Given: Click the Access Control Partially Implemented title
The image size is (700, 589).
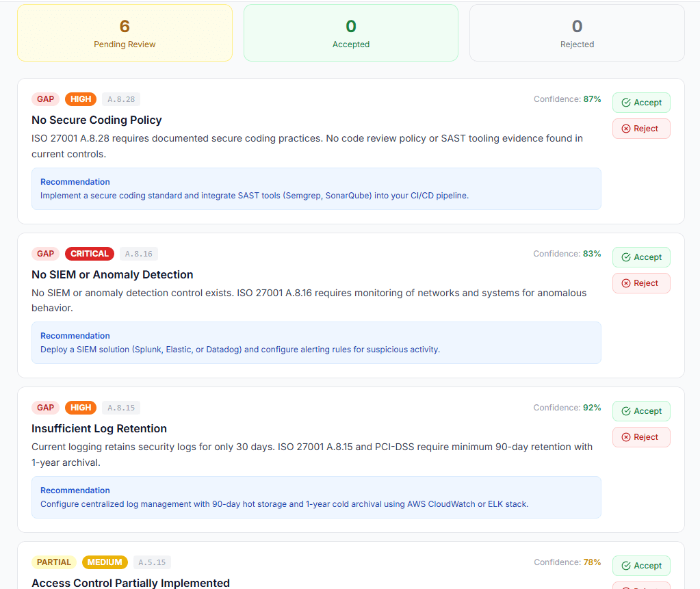Looking at the screenshot, I should point(131,583).
